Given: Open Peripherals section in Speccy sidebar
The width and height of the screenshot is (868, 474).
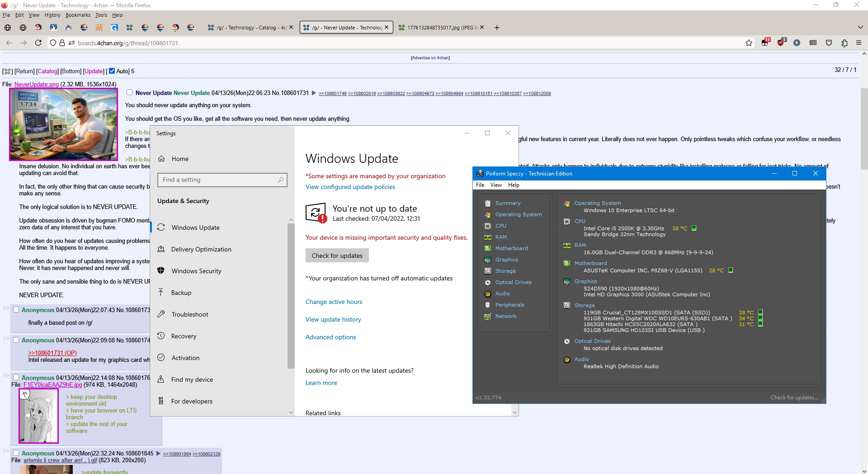Looking at the screenshot, I should coord(509,305).
